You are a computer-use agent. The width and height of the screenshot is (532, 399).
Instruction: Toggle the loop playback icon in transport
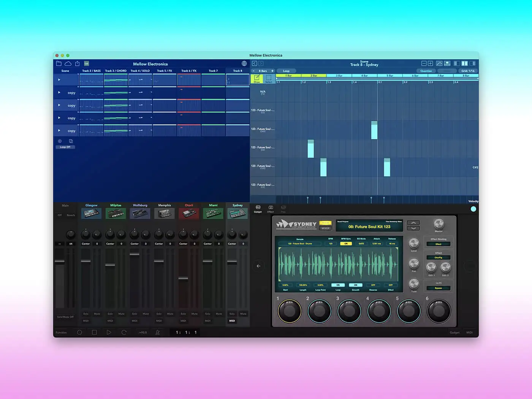click(x=124, y=332)
